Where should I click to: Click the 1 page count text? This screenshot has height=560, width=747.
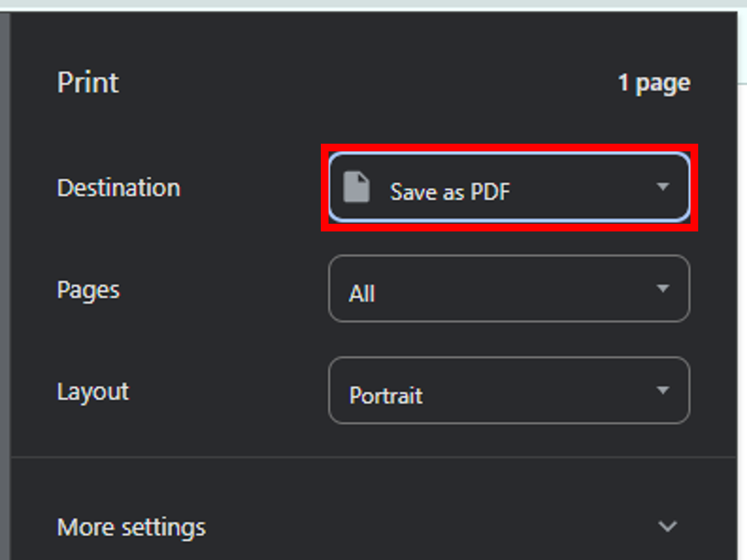click(654, 83)
